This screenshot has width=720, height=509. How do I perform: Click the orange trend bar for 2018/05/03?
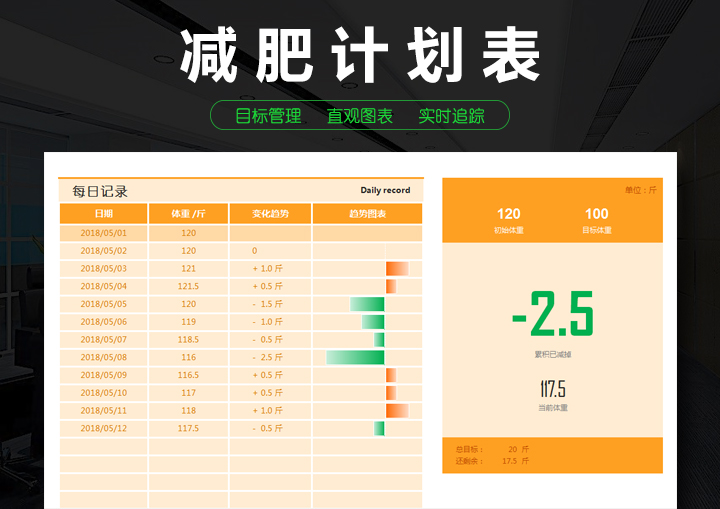(397, 268)
